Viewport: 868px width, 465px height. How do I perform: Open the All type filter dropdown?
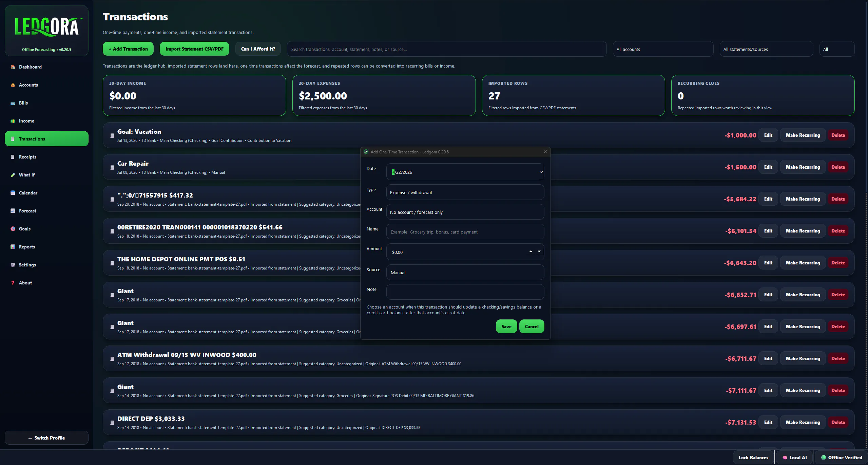pos(836,49)
